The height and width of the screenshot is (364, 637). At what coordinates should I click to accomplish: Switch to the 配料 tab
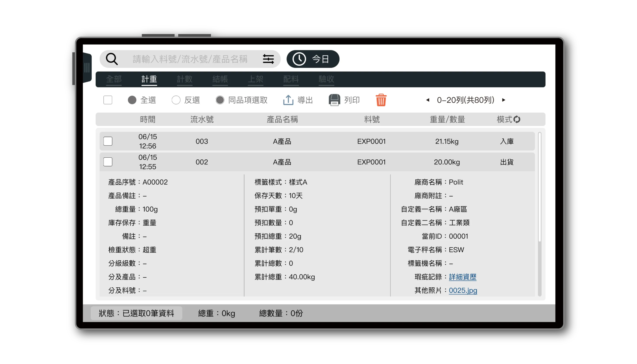(x=291, y=79)
